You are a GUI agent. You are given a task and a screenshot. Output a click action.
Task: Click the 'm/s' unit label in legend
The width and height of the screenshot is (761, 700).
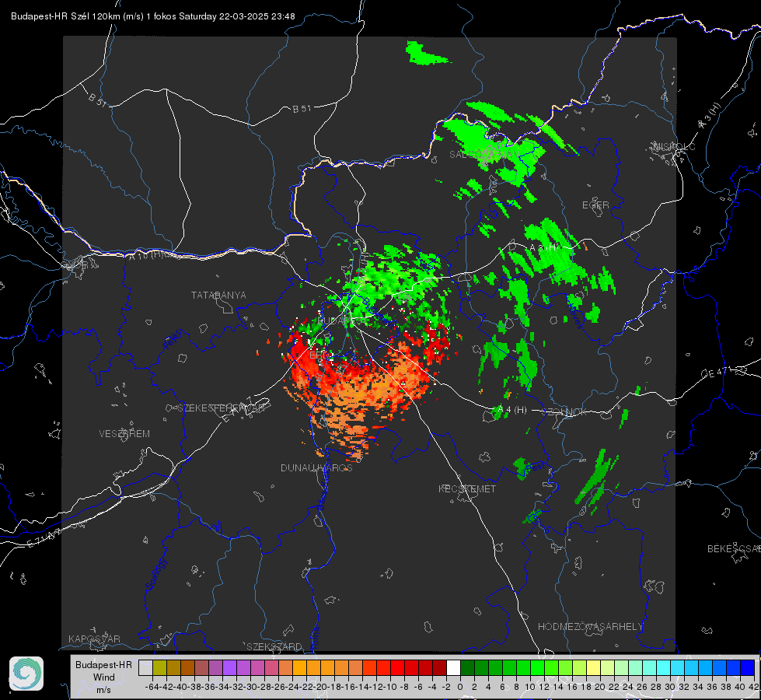pyautogui.click(x=104, y=689)
